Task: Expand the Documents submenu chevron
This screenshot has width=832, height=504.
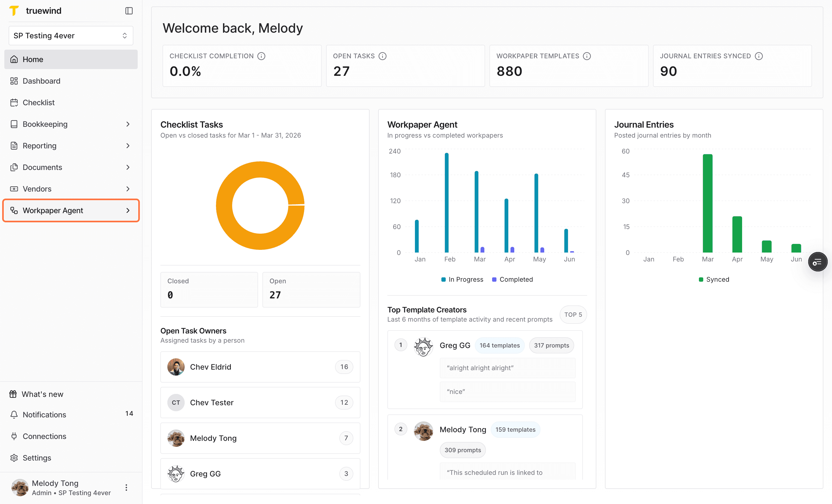Action: coord(128,168)
